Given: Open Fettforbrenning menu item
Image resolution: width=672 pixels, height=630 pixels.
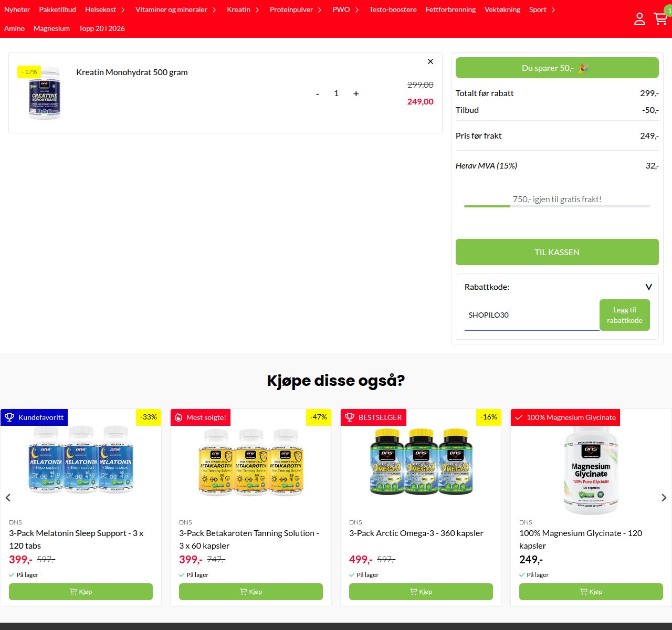Looking at the screenshot, I should pos(450,9).
